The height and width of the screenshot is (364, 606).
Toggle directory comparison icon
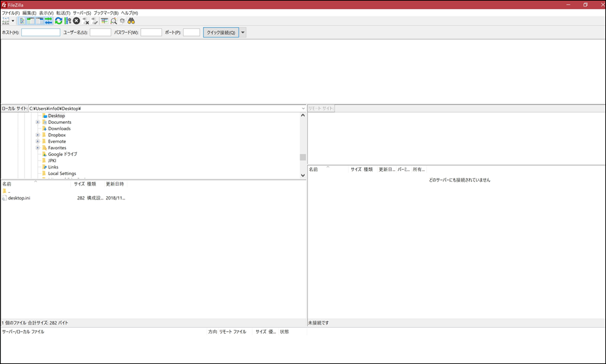[113, 21]
